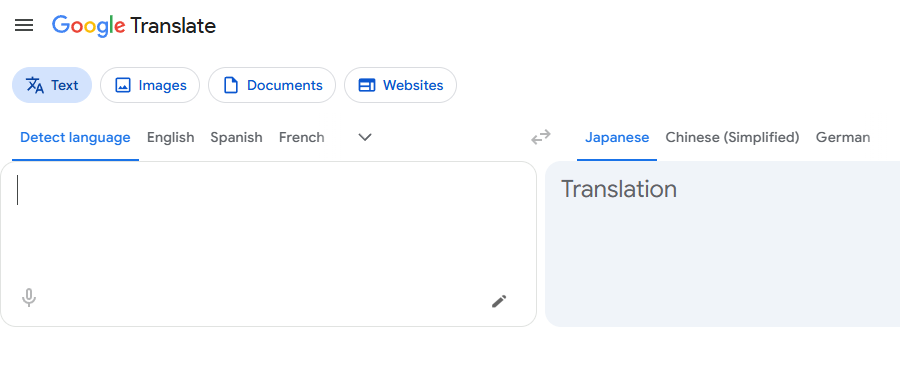Choose Detect language as source

point(75,138)
